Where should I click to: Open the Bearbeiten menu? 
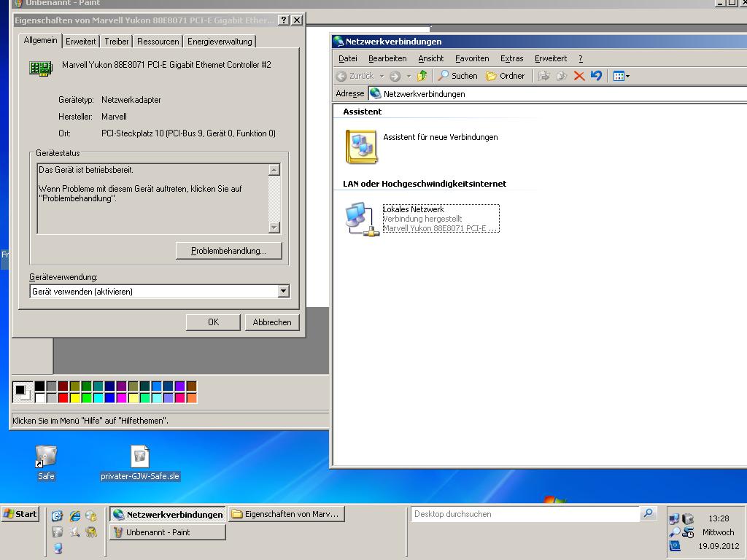click(x=387, y=58)
